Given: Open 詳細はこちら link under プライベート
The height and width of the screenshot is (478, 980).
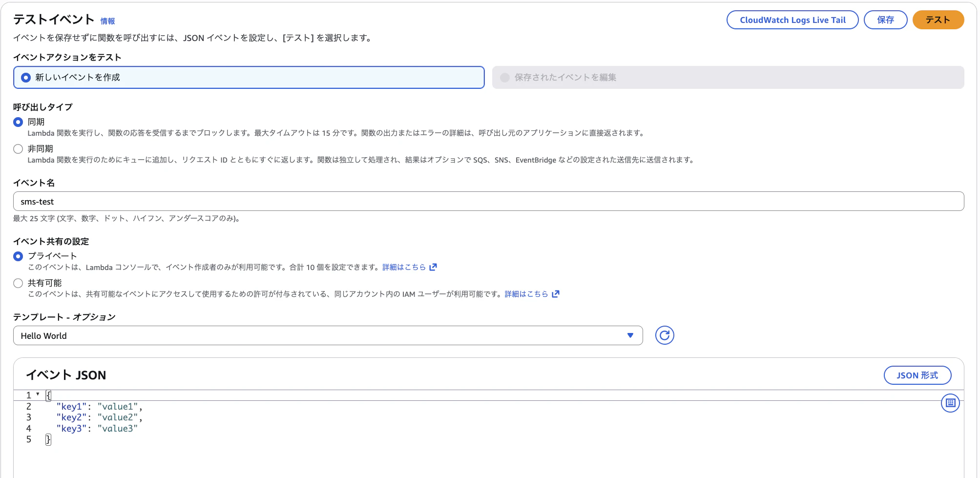Looking at the screenshot, I should (x=404, y=267).
